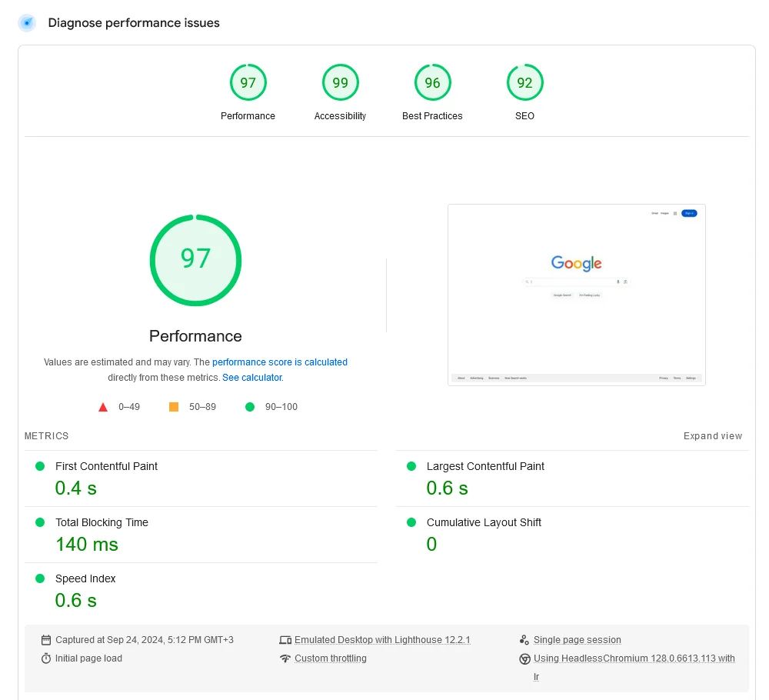Click the emulated device icon in the footer
This screenshot has width=769, height=700.
285,639
